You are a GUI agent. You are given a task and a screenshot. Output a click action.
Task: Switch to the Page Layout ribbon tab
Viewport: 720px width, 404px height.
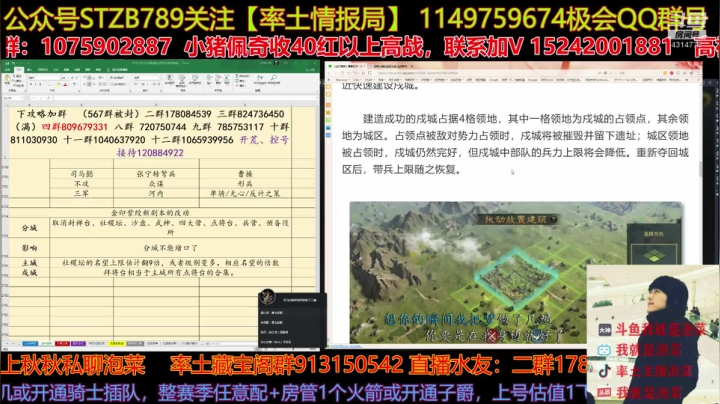click(42, 70)
